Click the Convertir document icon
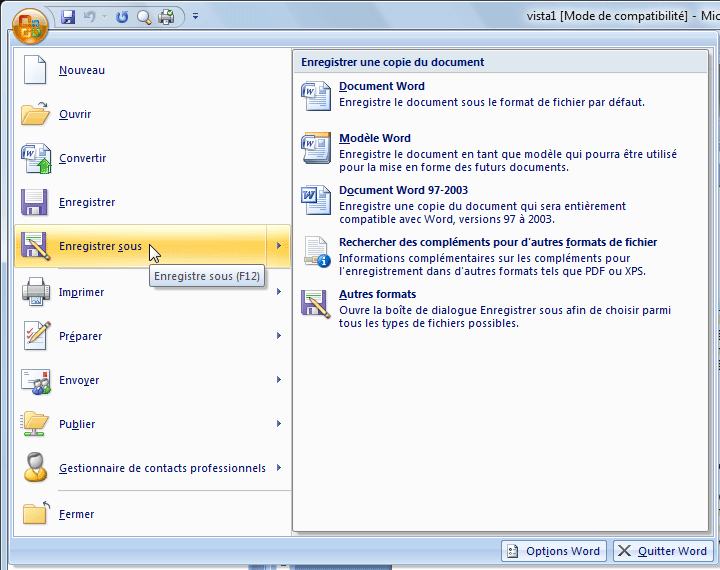The width and height of the screenshot is (720, 570). pos(36,158)
